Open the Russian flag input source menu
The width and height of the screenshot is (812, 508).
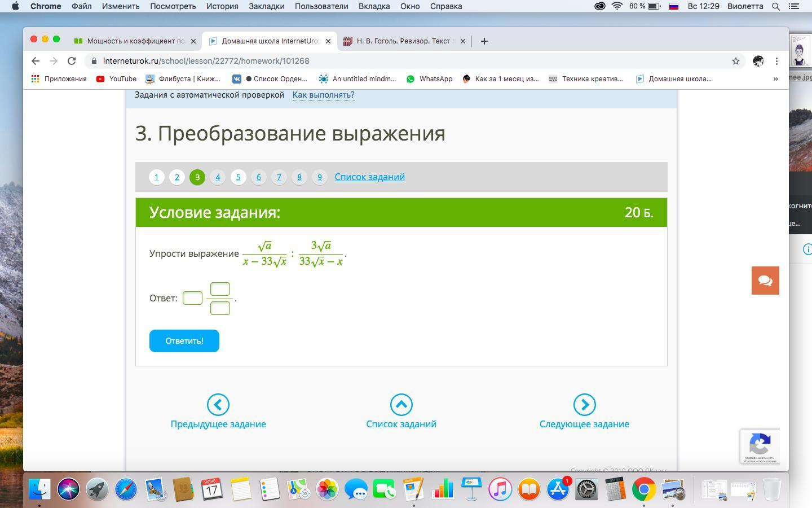[673, 6]
